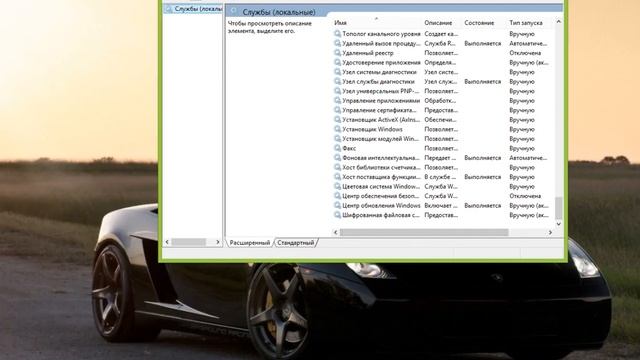Click the gear icon beside Цветовая система Windows
640x360 pixels.
338,187
